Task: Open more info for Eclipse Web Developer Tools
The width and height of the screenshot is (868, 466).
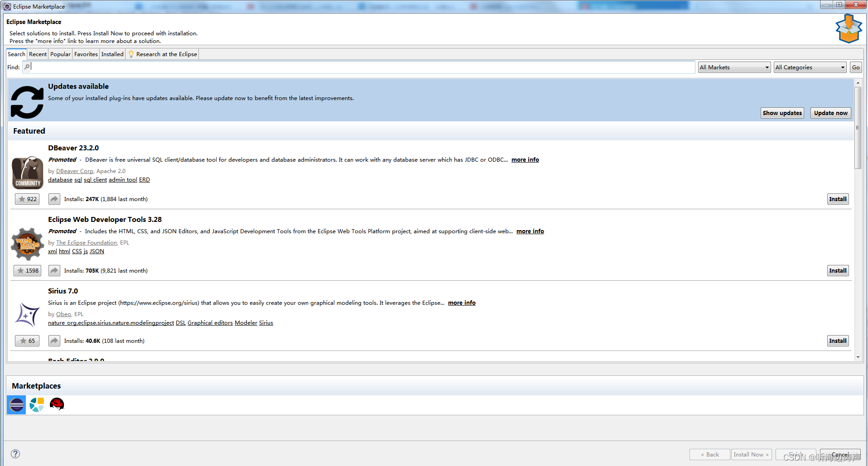Action: 530,231
